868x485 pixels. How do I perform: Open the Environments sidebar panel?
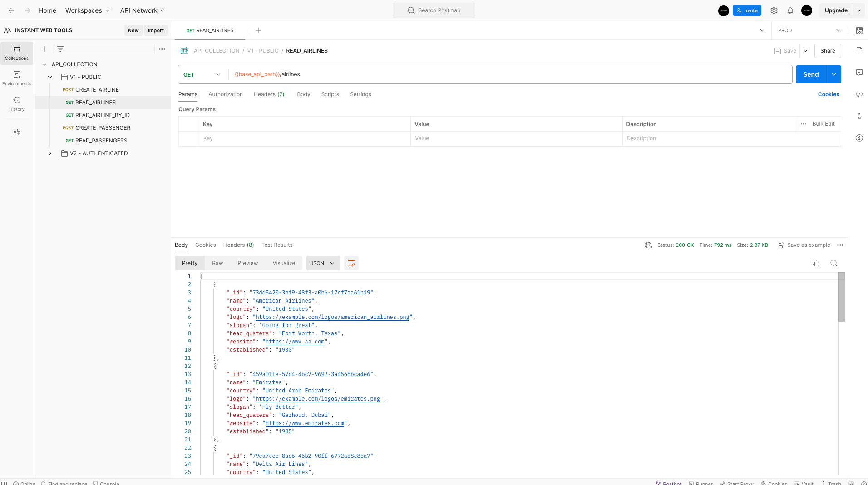[x=17, y=78]
